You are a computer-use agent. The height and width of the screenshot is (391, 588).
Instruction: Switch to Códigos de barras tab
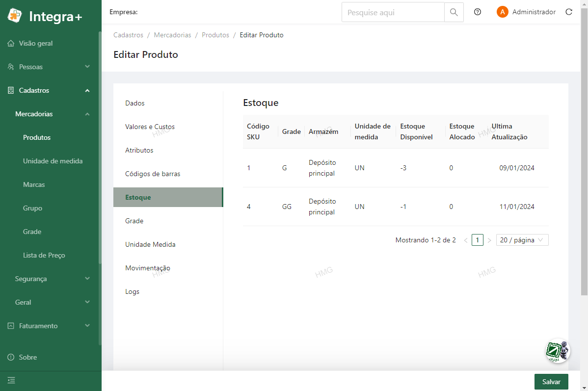[168, 174]
